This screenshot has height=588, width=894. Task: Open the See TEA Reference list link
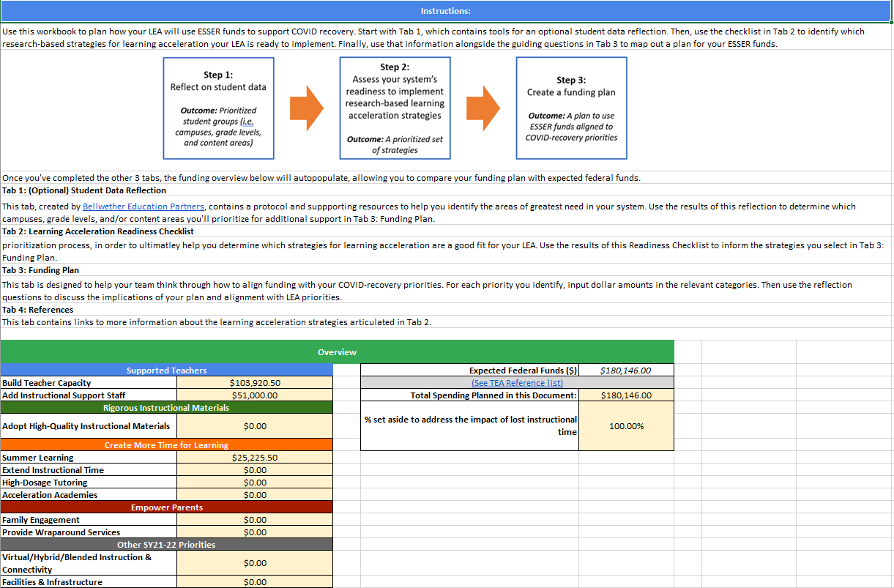coord(517,383)
